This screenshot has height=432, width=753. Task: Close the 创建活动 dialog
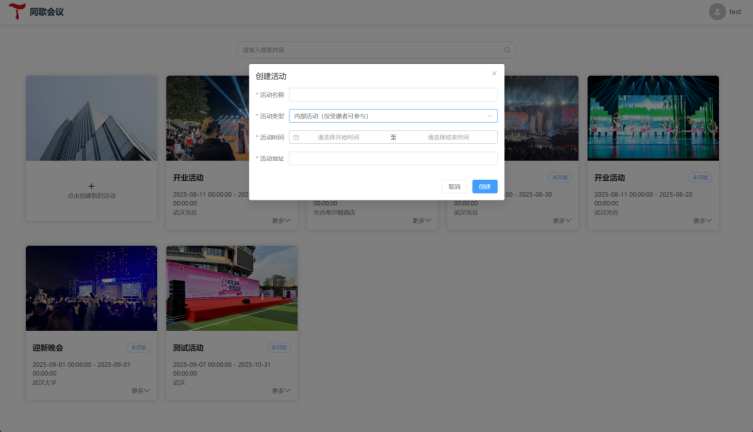click(494, 73)
